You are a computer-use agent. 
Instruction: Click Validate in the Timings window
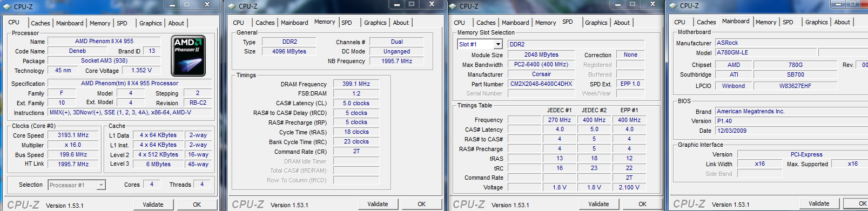coord(378,204)
